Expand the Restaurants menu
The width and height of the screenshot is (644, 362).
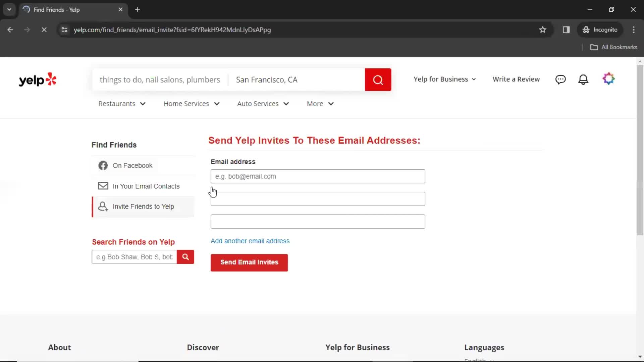click(122, 104)
